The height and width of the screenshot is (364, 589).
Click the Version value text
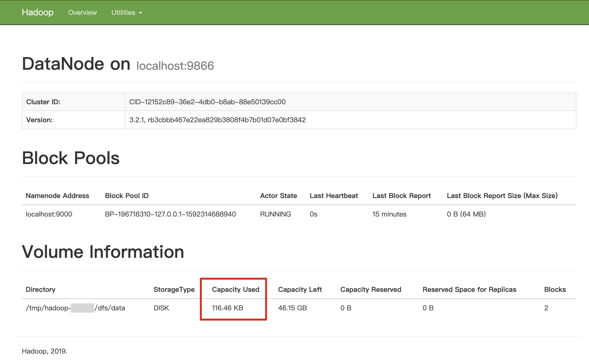[217, 120]
